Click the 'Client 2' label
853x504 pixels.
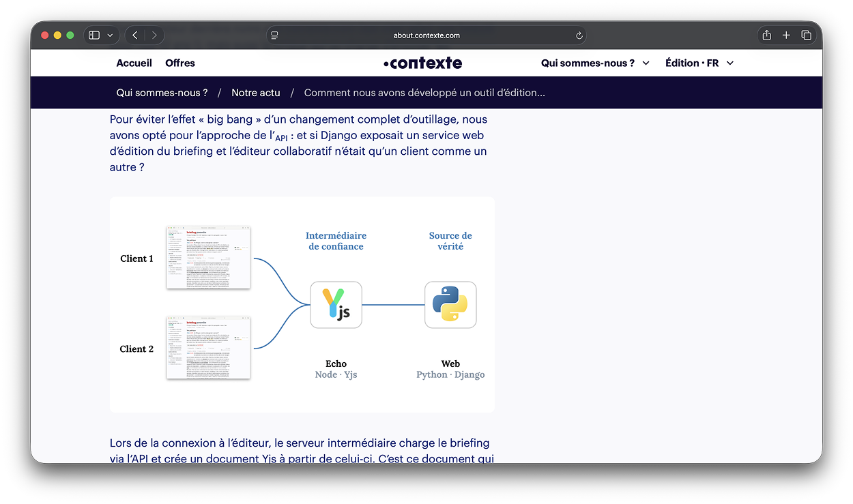point(136,349)
